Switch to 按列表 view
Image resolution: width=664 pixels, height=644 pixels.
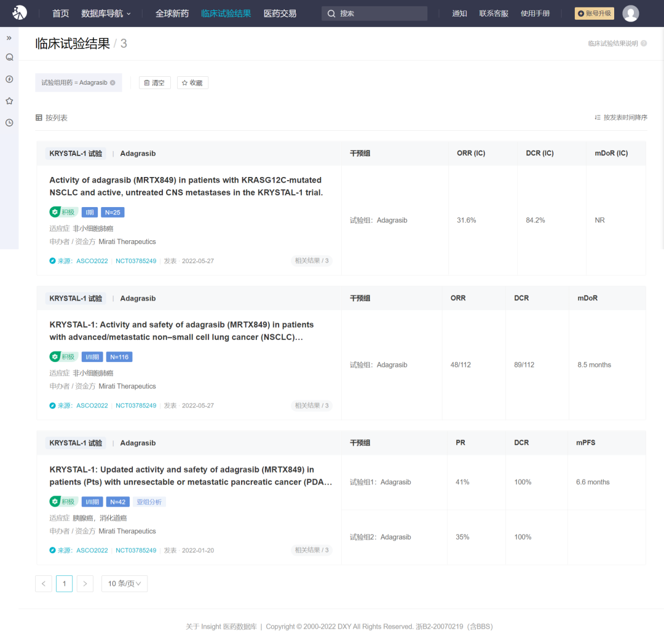click(52, 117)
